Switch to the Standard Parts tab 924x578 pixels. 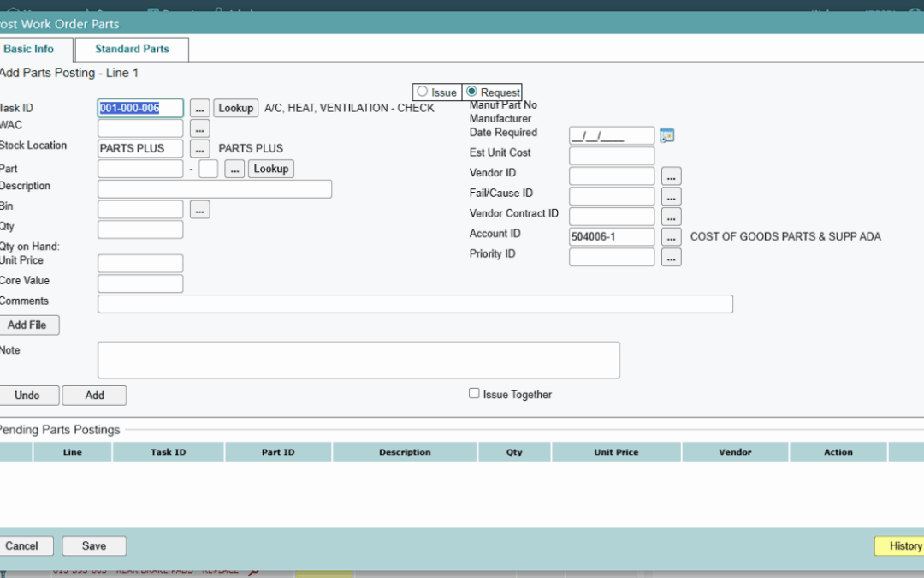(x=132, y=49)
